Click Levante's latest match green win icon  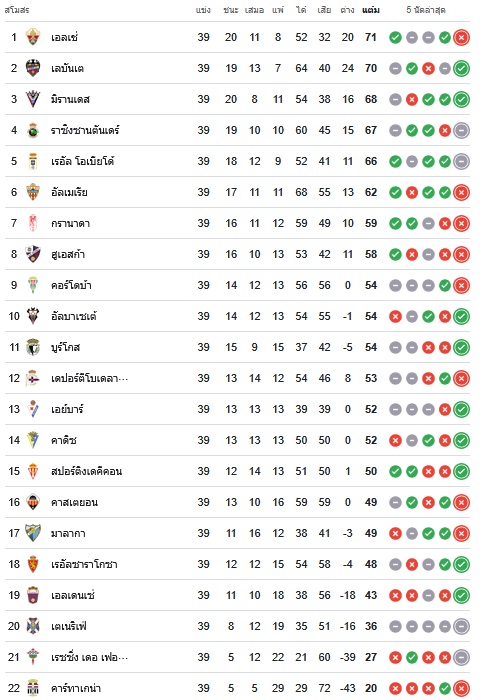pyautogui.click(x=461, y=68)
